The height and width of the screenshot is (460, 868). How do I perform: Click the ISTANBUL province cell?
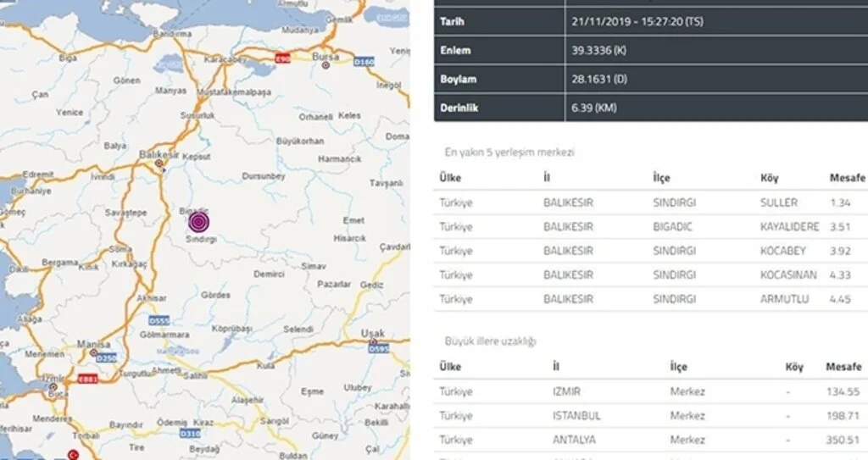576,416
